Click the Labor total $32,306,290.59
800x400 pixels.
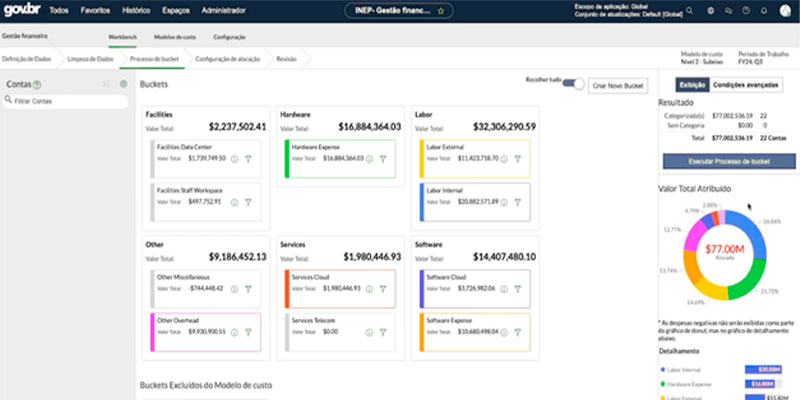point(504,127)
